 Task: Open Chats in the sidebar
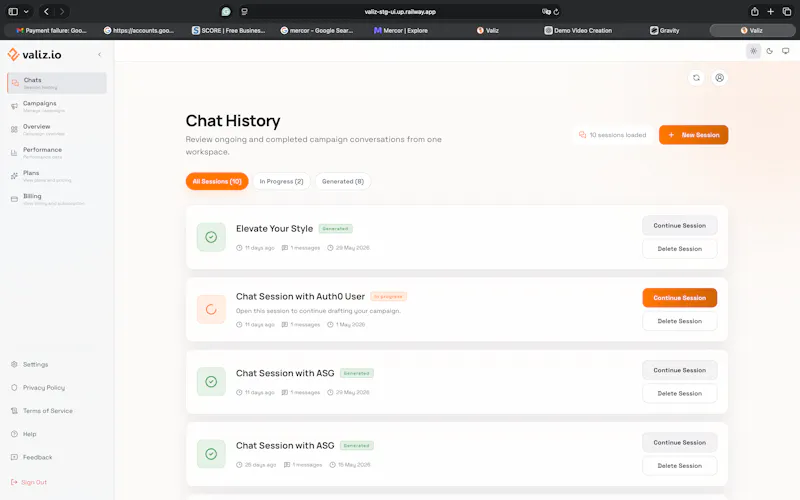point(57,83)
